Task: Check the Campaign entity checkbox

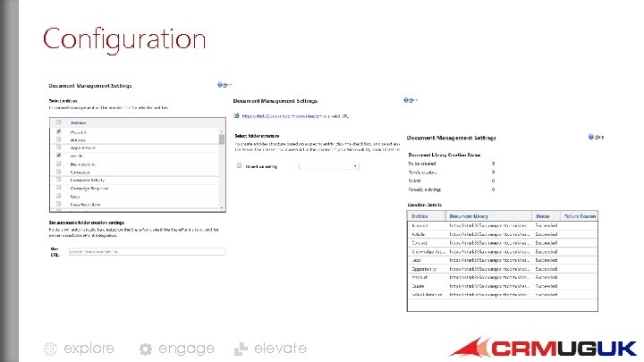Action: tap(58, 172)
